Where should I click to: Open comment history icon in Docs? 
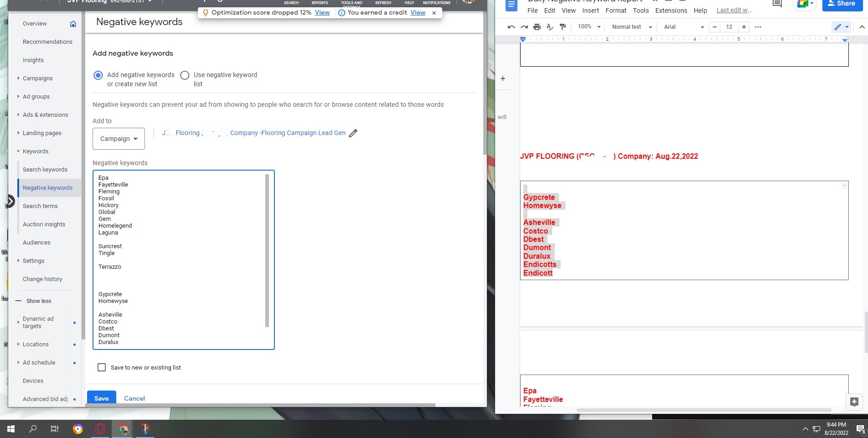click(777, 4)
